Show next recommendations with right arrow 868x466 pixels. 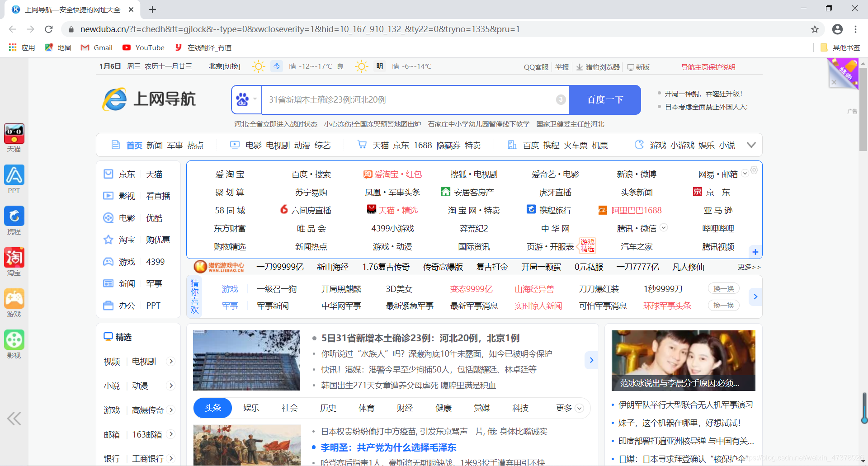[x=755, y=297]
